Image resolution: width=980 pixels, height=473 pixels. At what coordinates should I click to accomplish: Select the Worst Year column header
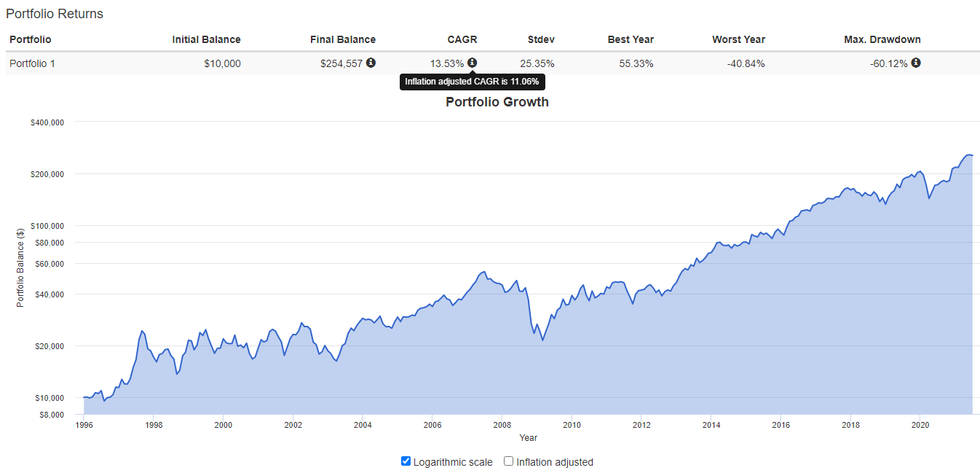[738, 39]
